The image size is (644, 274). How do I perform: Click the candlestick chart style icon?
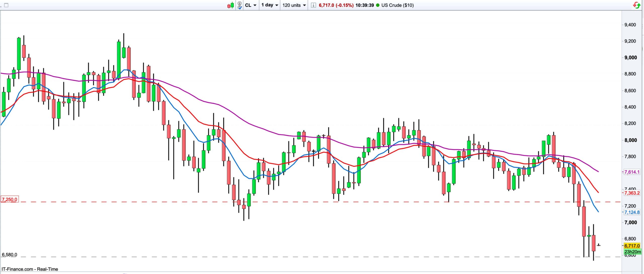click(231, 5)
